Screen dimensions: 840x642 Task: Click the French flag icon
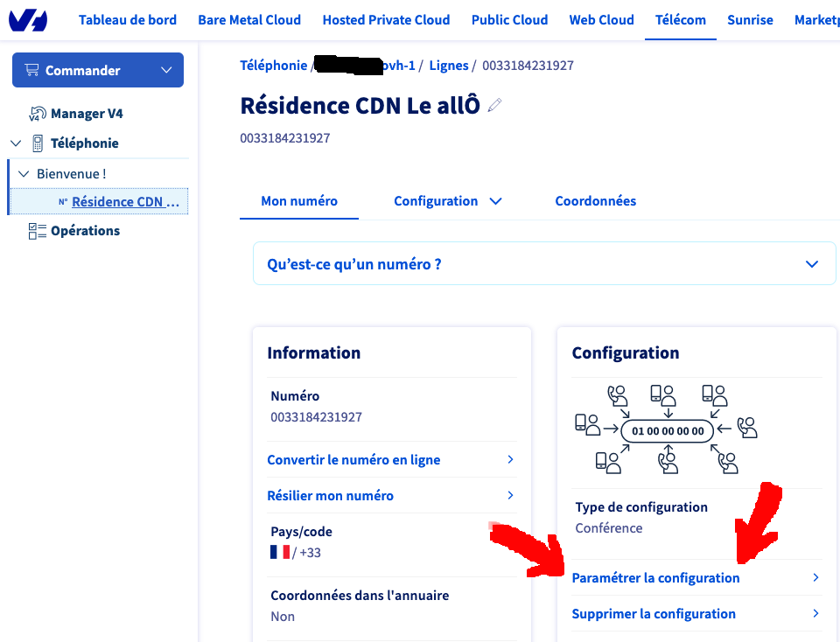(280, 552)
